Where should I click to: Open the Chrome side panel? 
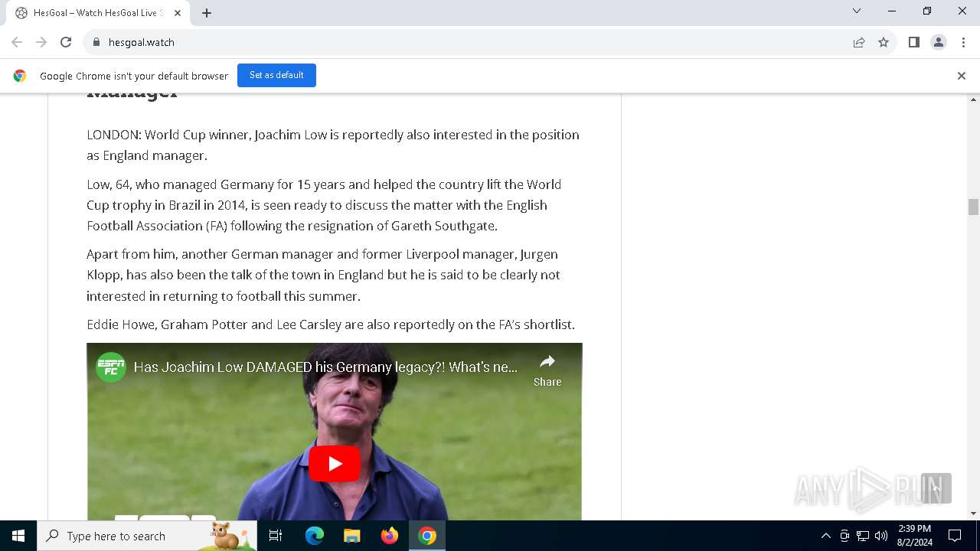pyautogui.click(x=913, y=42)
